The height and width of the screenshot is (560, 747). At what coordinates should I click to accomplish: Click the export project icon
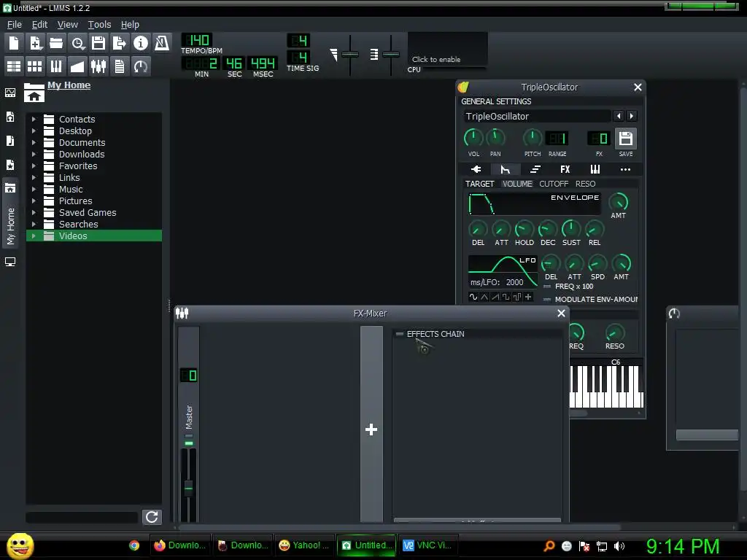coord(119,43)
